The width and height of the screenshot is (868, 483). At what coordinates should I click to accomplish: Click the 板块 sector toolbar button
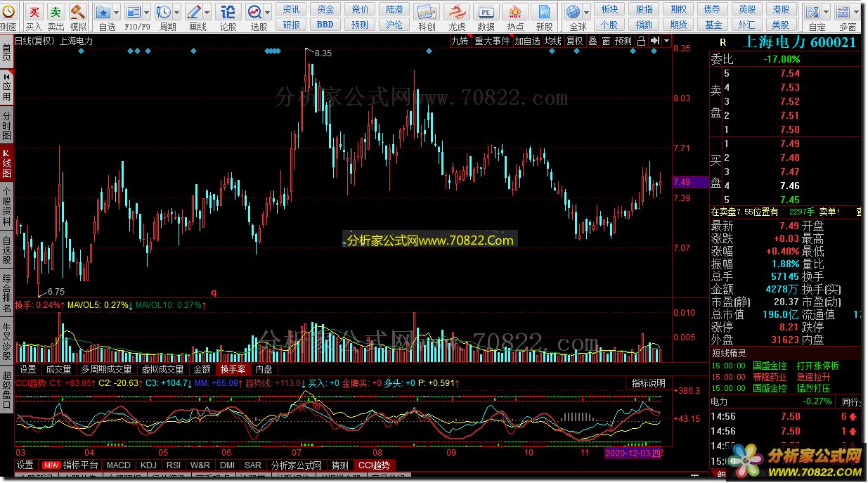(609, 9)
